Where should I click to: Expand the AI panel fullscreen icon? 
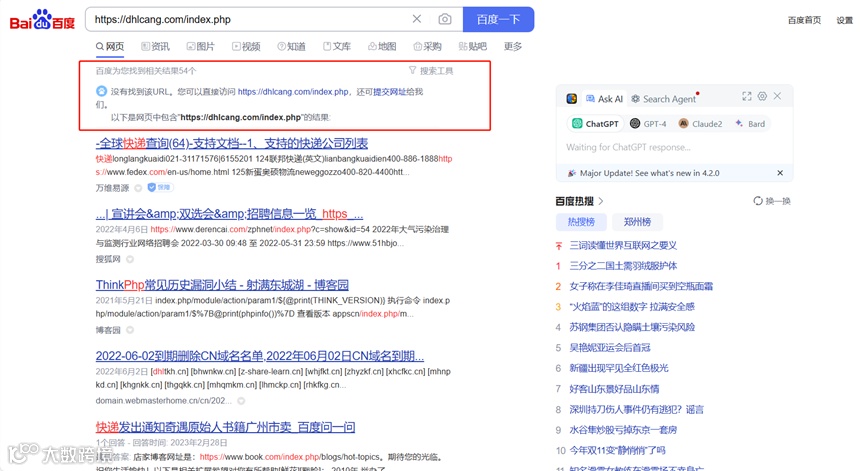pos(746,97)
